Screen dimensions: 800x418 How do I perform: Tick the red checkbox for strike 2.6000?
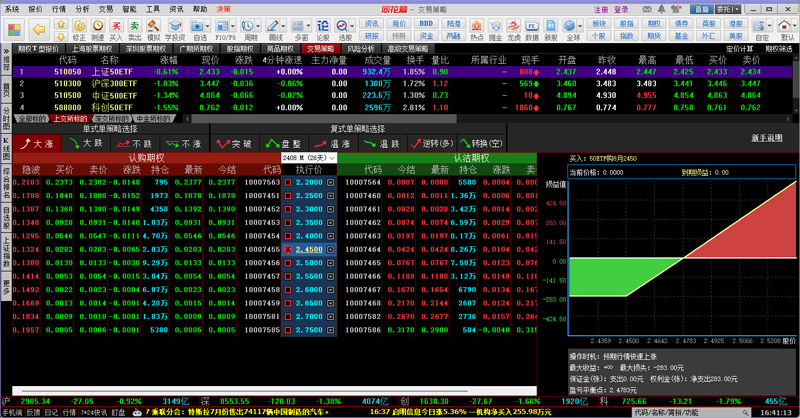(x=288, y=290)
